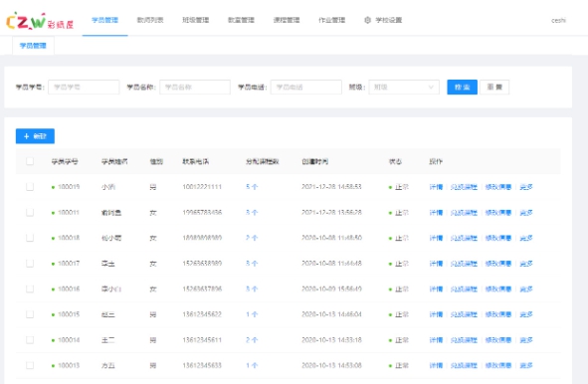Open 教室管理 in the top navigation
The width and height of the screenshot is (588, 384).
[x=241, y=20]
